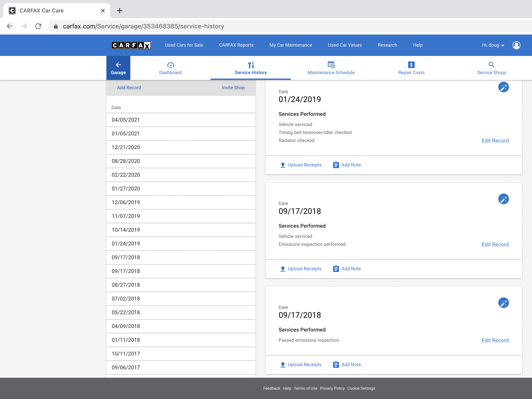The width and height of the screenshot is (532, 399).
Task: Close the CARFAX Car Care tab
Action: [103, 11]
